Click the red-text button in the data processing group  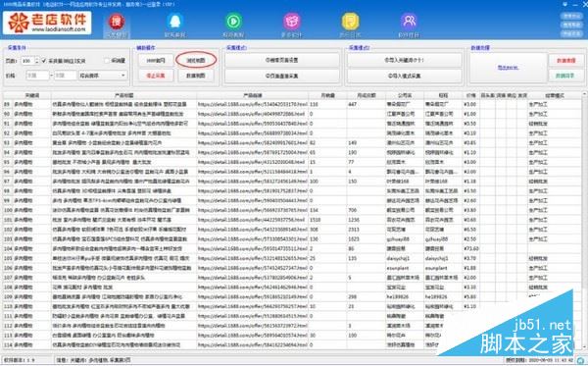565,61
